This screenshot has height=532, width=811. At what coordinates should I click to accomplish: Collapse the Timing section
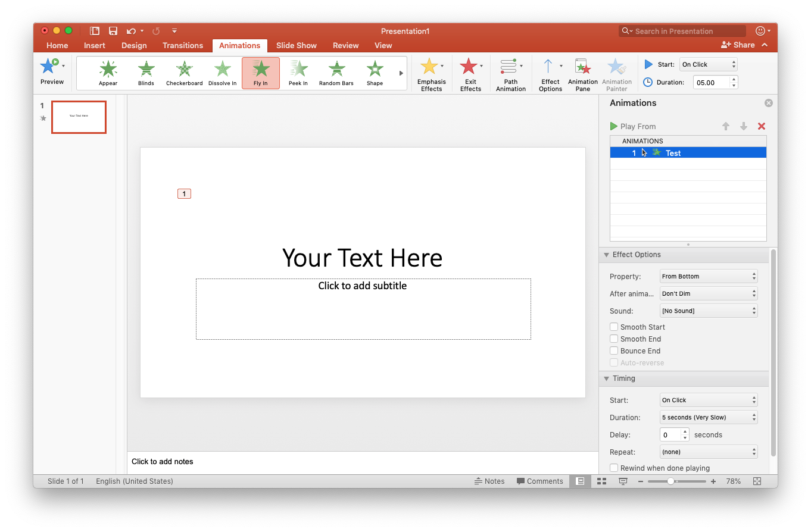(x=606, y=378)
